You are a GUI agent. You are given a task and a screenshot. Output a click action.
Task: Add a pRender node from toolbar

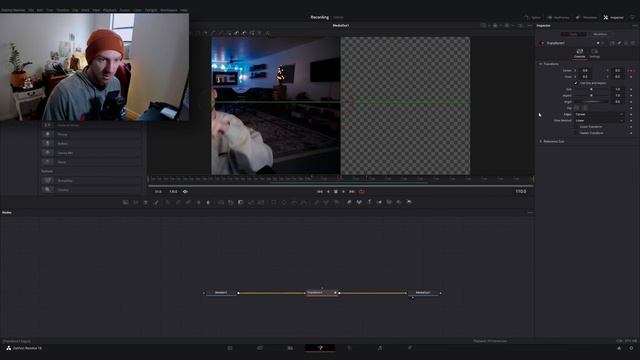[x=336, y=202]
